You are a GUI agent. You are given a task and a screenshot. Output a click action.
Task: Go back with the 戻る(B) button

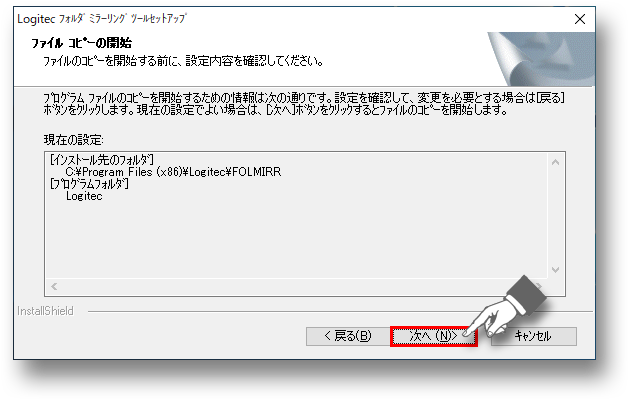(348, 336)
